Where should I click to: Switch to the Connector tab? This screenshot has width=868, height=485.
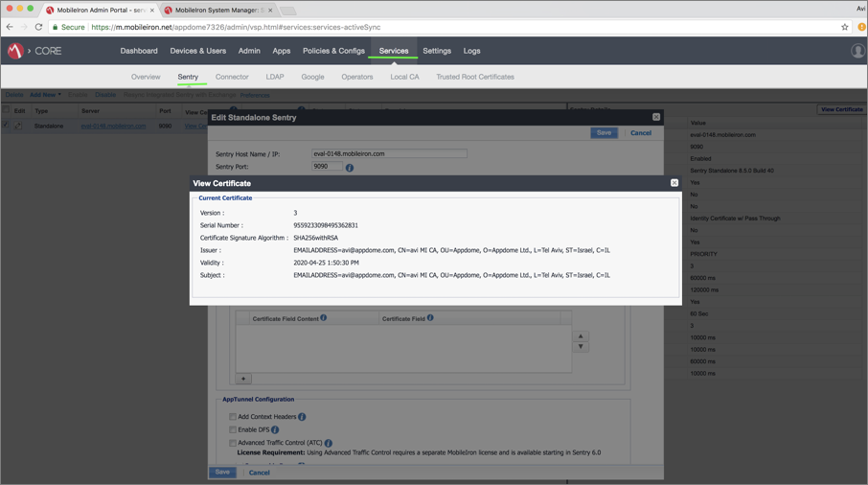pos(232,77)
